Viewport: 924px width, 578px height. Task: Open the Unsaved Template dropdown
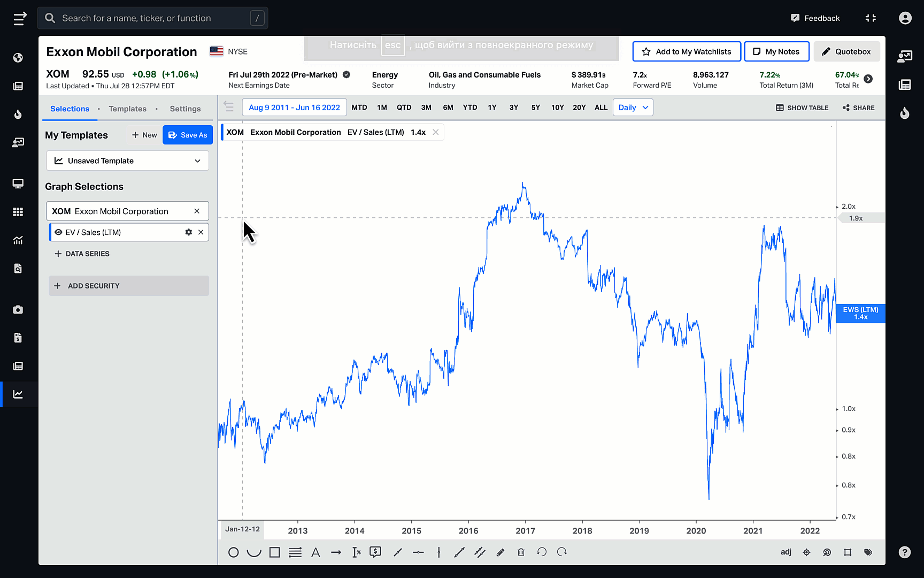click(x=128, y=161)
